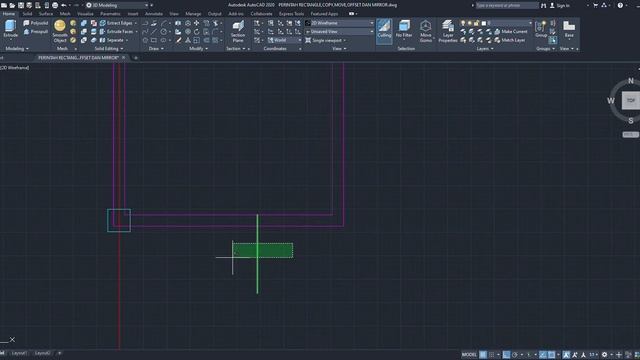
Task: Select the Mirror modify tool
Action: (x=188, y=40)
